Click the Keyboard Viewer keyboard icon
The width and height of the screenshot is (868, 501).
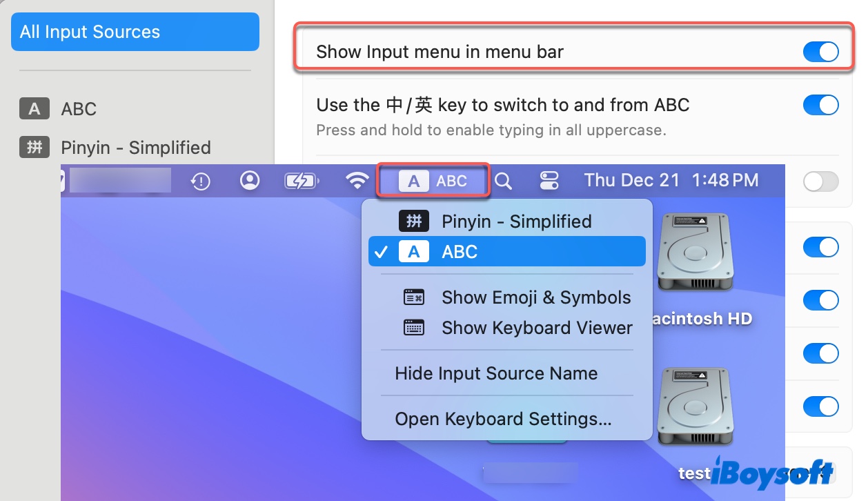pyautogui.click(x=414, y=328)
